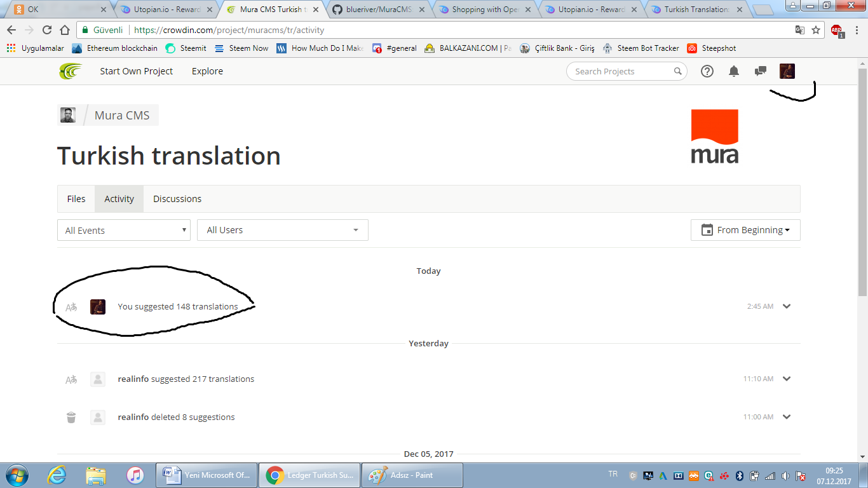868x488 pixels.
Task: Click realinfo's avatar on 217 translations row
Action: coord(98,379)
